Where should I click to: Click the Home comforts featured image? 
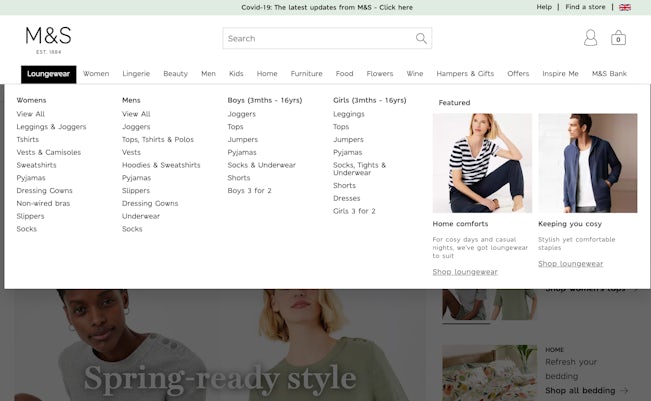pyautogui.click(x=482, y=162)
